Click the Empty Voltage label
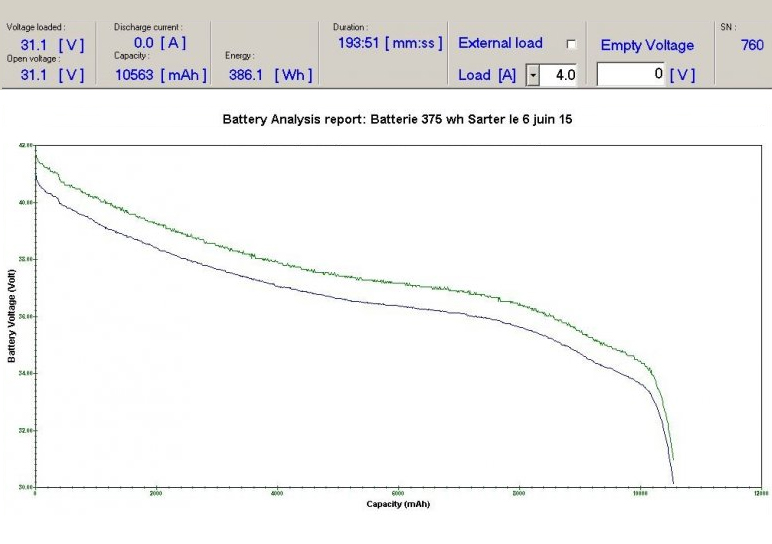772x544 pixels. (x=647, y=45)
